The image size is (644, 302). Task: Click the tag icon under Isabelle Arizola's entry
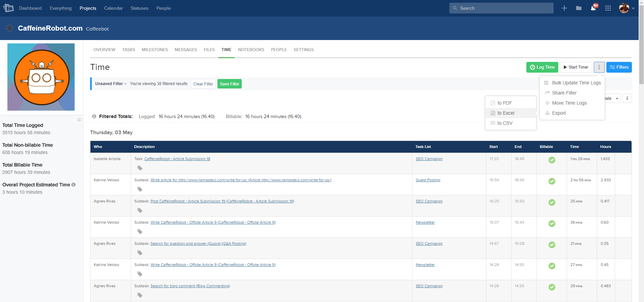(140, 168)
